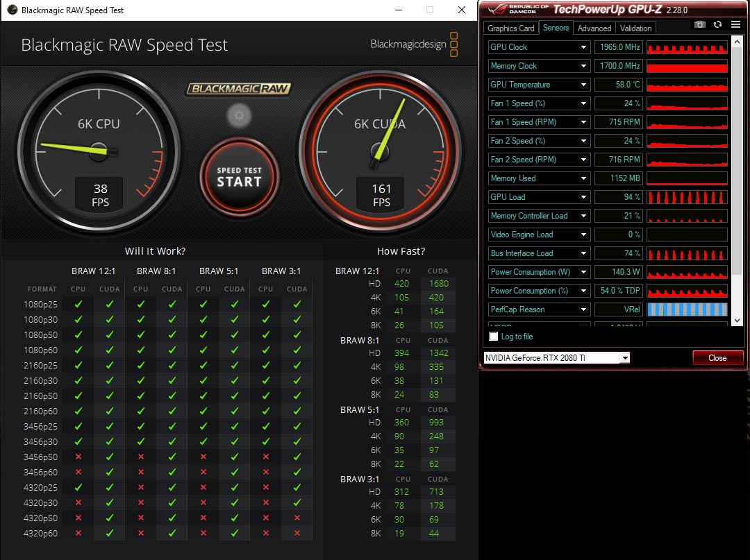Image resolution: width=750 pixels, height=560 pixels.
Task: Click the 6K CUDA gauge dial
Action: pyautogui.click(x=381, y=152)
